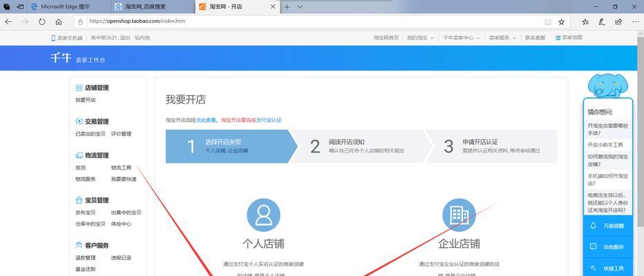Open reading view icon in address bar
This screenshot has width=644, height=276.
click(x=547, y=22)
